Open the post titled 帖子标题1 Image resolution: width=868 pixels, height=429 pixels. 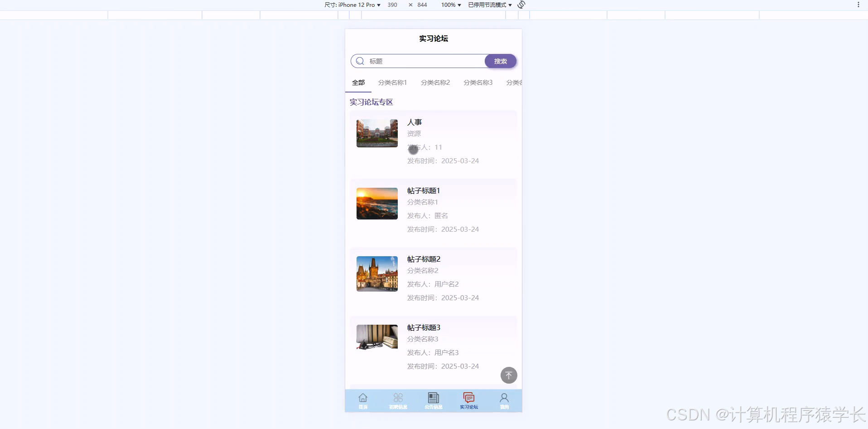(x=423, y=190)
